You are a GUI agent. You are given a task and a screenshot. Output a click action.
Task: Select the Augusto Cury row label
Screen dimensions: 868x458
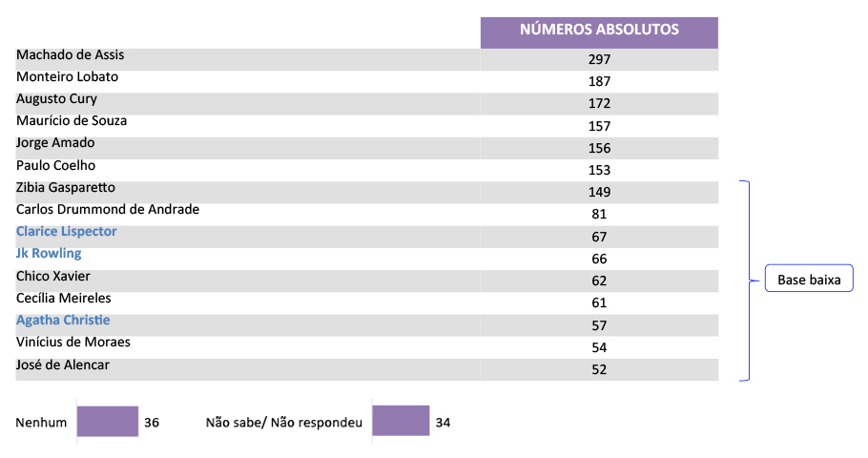tap(57, 99)
